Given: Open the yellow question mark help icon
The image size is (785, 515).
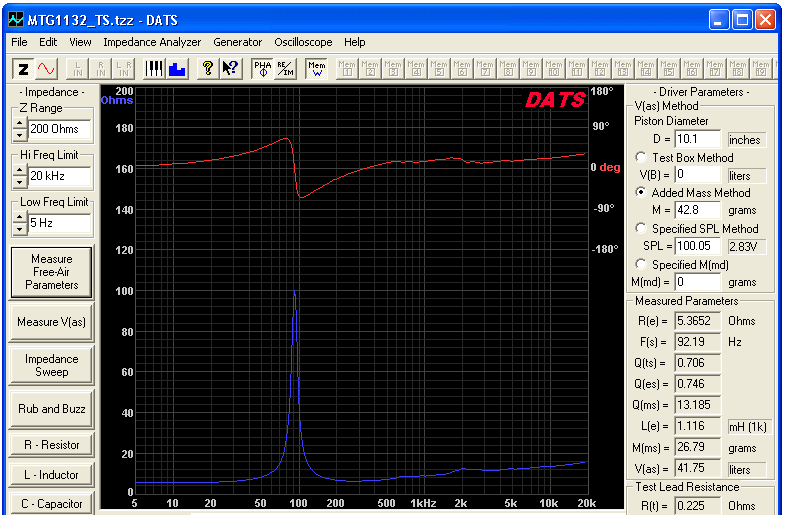Looking at the screenshot, I should (208, 69).
